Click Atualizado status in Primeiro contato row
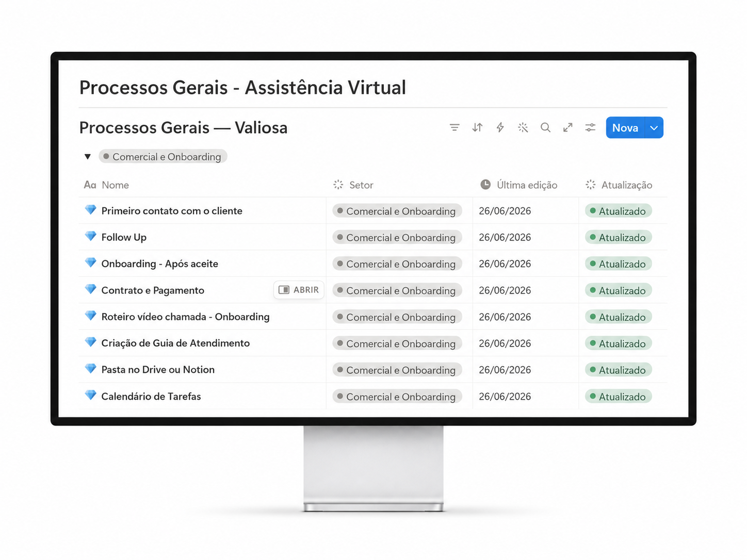This screenshot has height=560, width=747. click(618, 211)
